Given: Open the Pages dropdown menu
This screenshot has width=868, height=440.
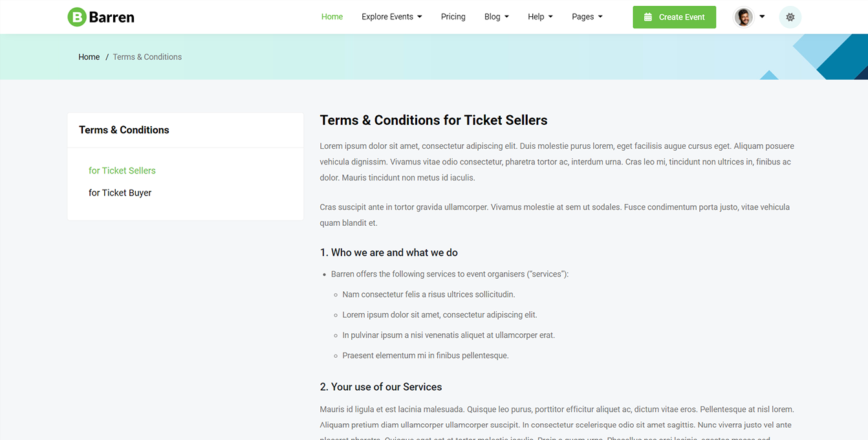Looking at the screenshot, I should (x=587, y=17).
